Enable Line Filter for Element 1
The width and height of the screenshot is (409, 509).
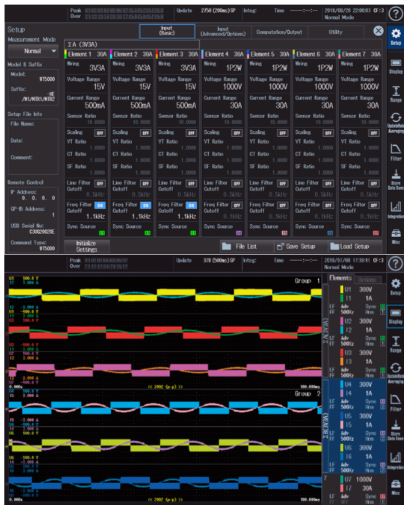(x=100, y=183)
